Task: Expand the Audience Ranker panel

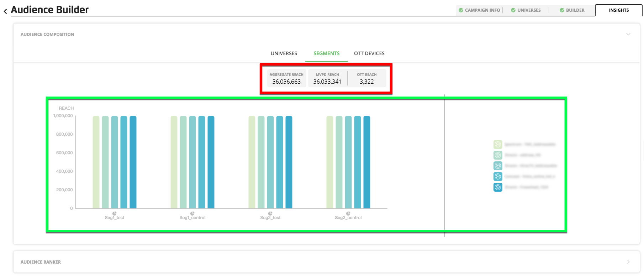Action: click(x=628, y=262)
